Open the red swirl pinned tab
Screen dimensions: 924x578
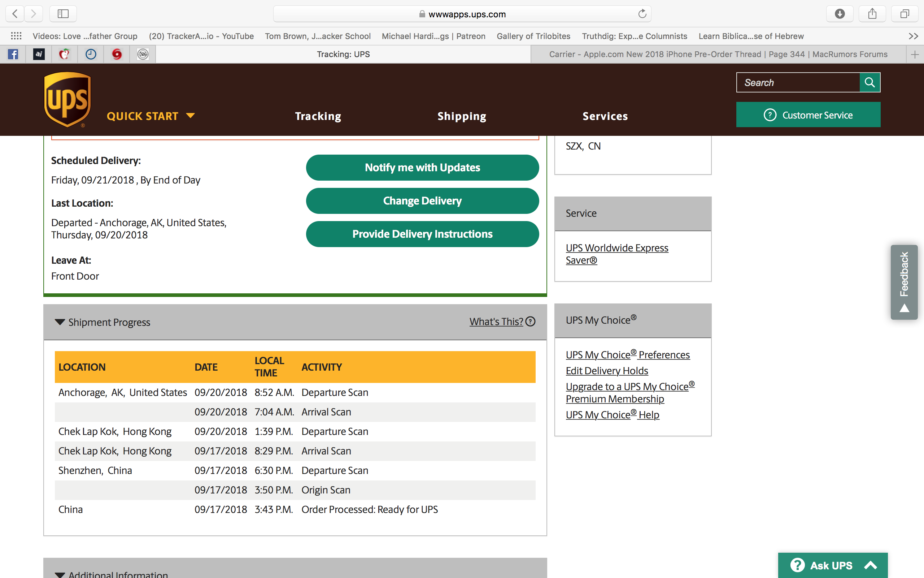pos(117,54)
